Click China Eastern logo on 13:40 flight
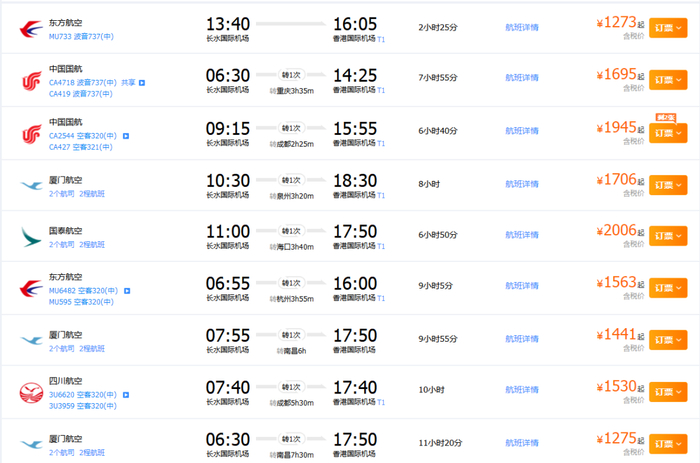Screen dimensions: 700x463 tap(31, 29)
